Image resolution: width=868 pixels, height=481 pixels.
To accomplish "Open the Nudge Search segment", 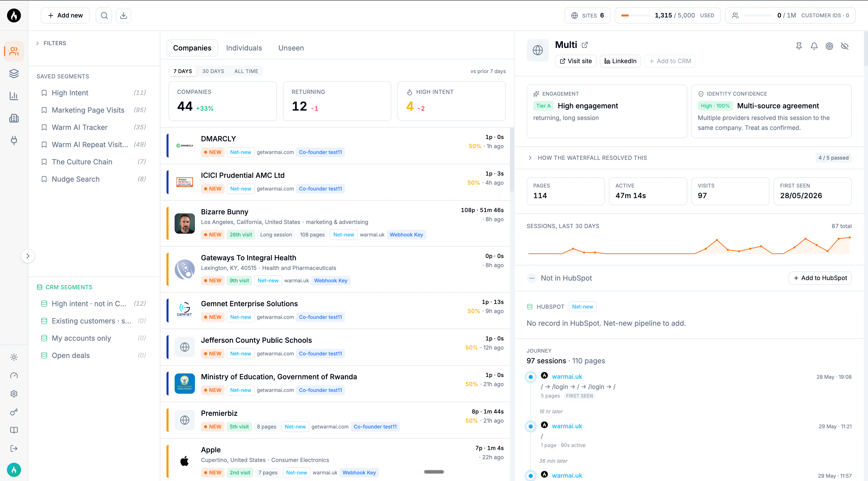I will (93, 179).
